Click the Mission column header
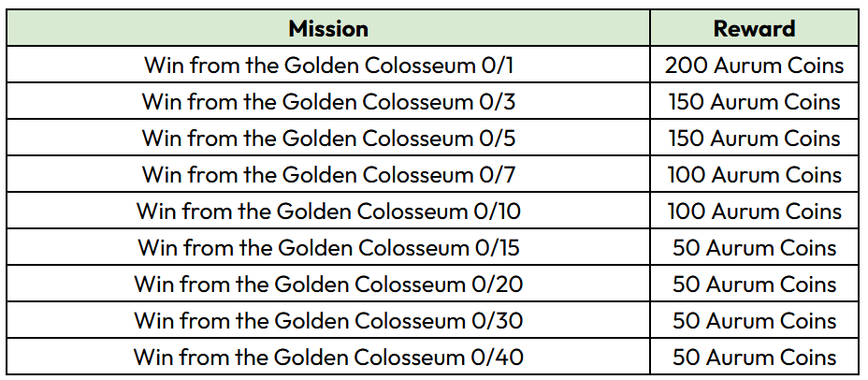868x380 pixels. [328, 28]
